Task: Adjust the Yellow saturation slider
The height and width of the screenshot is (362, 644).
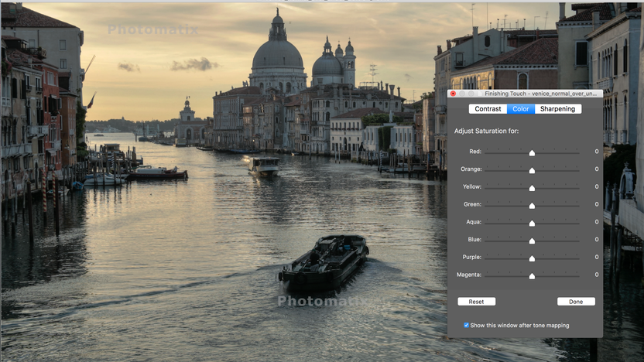Action: 532,188
